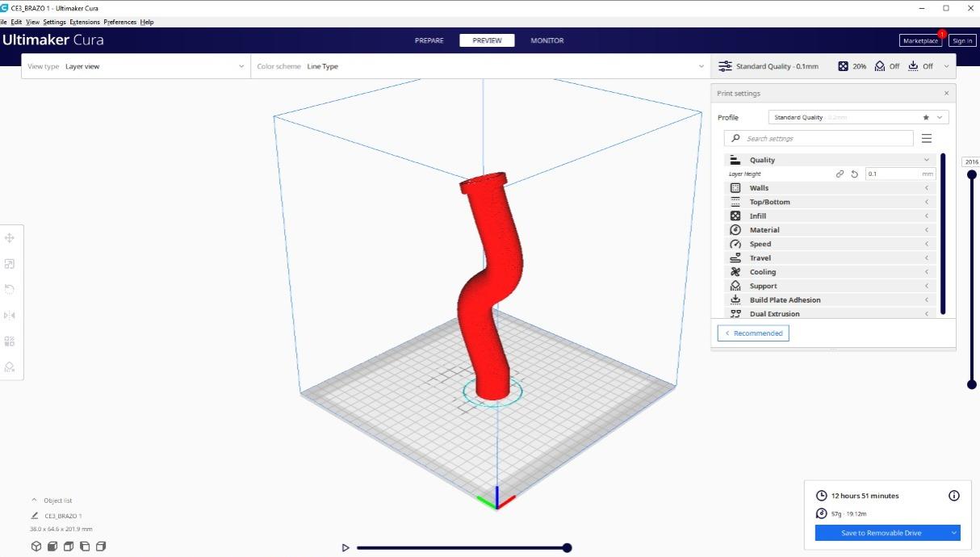Click link icon beside Layer Height
Image resolution: width=980 pixels, height=557 pixels.
(840, 174)
